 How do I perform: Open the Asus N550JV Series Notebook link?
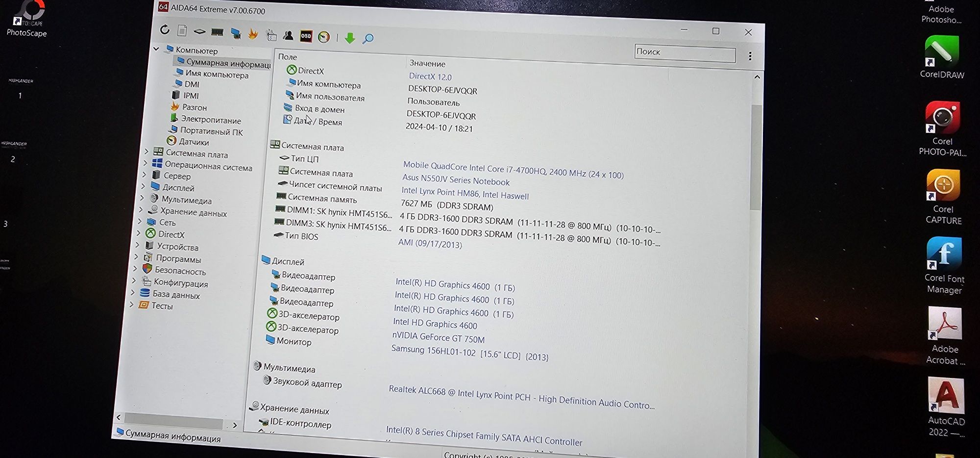pyautogui.click(x=456, y=179)
